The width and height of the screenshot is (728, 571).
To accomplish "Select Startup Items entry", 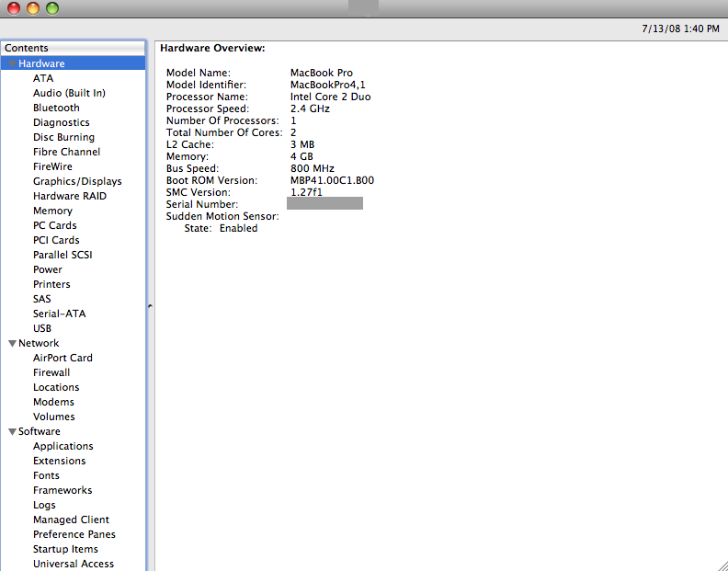I will click(65, 549).
